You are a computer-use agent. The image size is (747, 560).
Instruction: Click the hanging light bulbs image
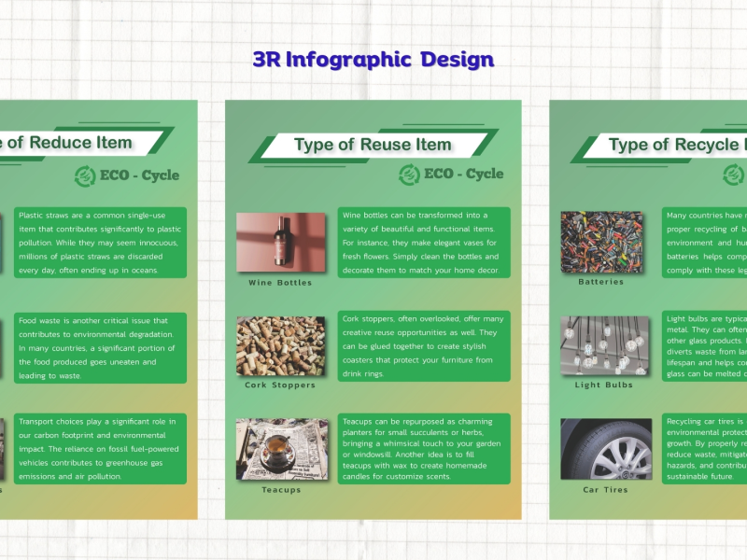[x=605, y=345]
